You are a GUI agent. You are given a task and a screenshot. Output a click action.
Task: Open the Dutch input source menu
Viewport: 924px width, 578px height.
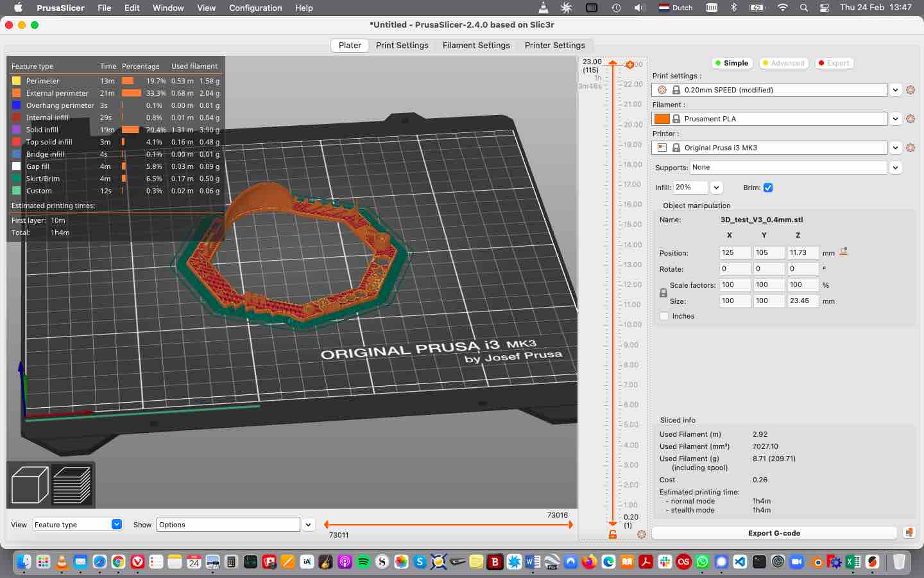tap(676, 8)
